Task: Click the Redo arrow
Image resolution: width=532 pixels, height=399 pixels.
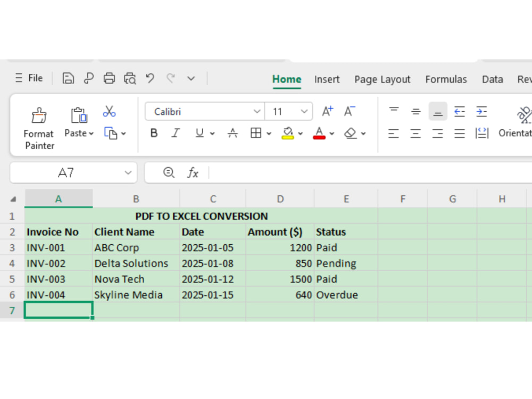Action: (x=171, y=78)
